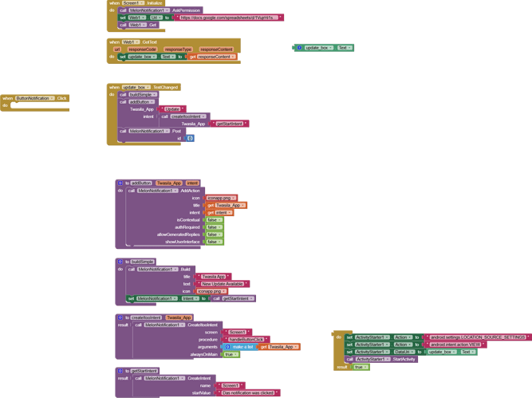Toggle the authRequired false value block
This screenshot has width=532, height=398.
(220, 227)
